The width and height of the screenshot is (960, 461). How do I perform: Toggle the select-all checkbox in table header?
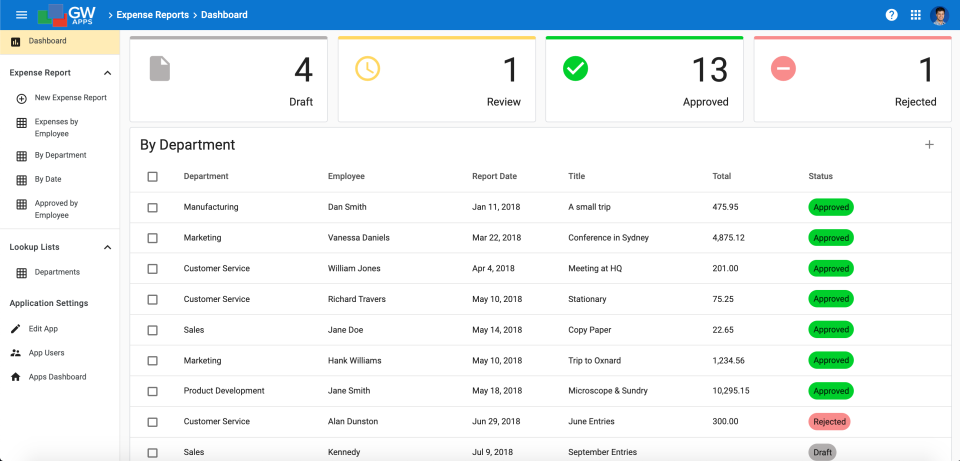coord(152,176)
